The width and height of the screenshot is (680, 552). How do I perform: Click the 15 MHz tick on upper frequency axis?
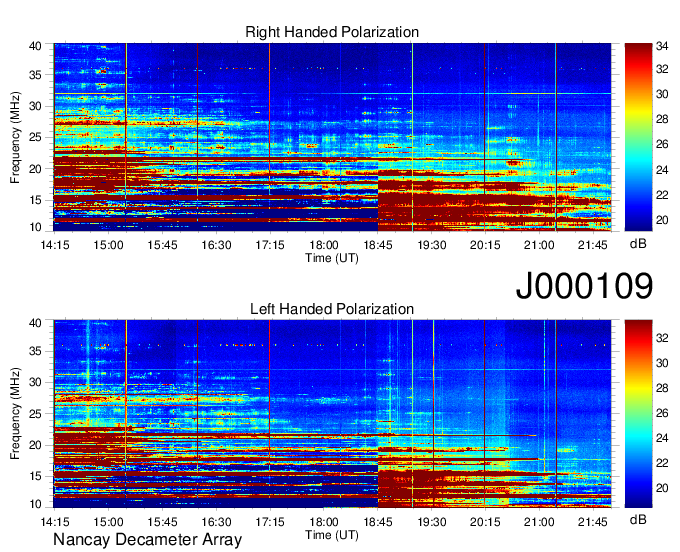point(35,200)
